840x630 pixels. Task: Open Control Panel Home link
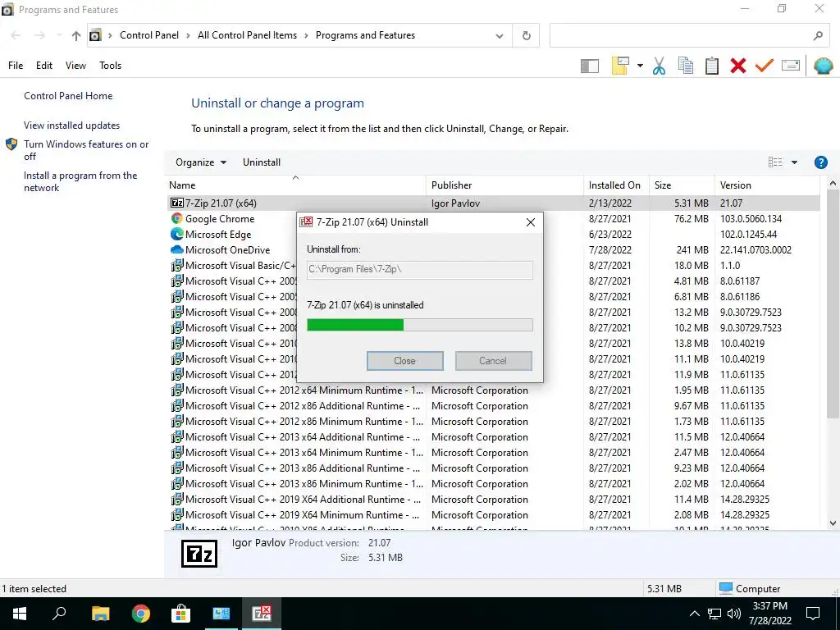pyautogui.click(x=68, y=96)
